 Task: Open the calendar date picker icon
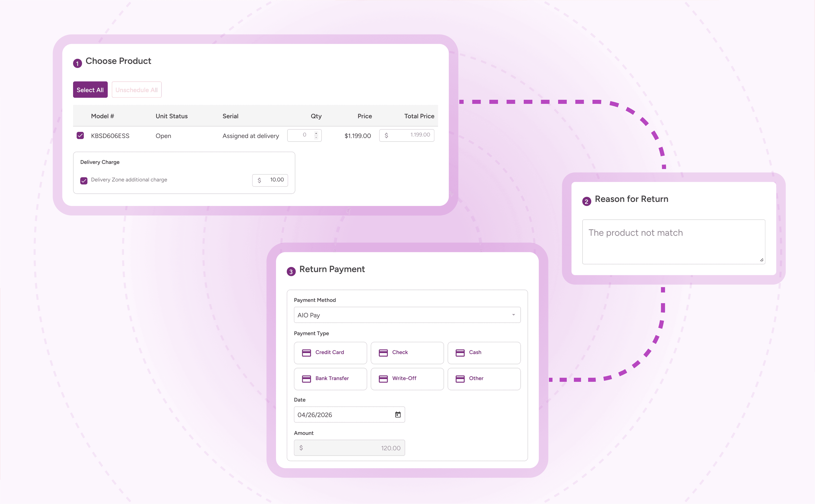tap(398, 414)
